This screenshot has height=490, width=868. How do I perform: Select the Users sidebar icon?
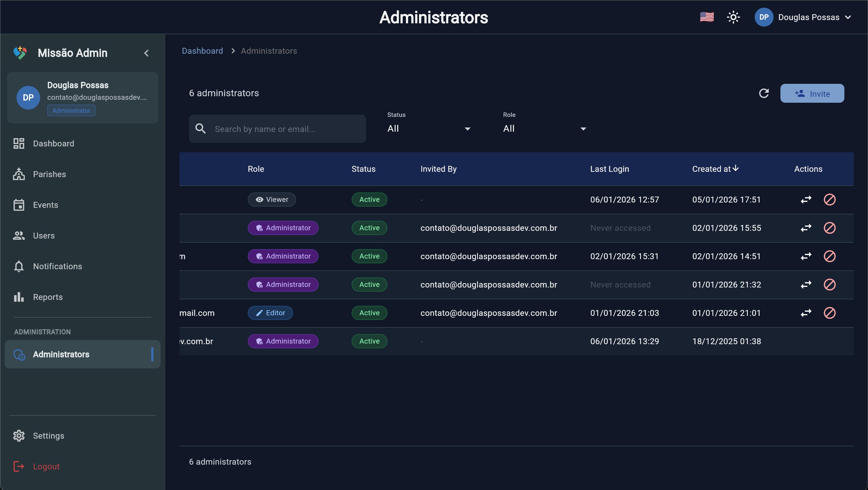click(19, 235)
